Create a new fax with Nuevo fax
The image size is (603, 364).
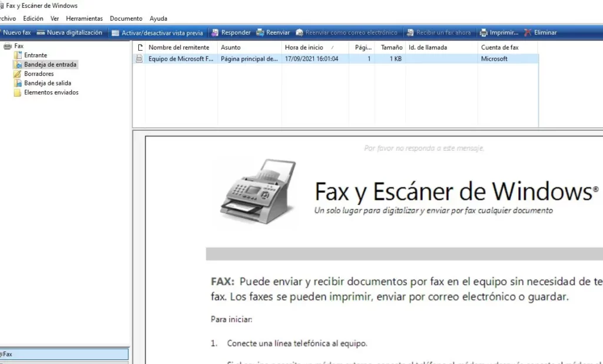(x=16, y=33)
